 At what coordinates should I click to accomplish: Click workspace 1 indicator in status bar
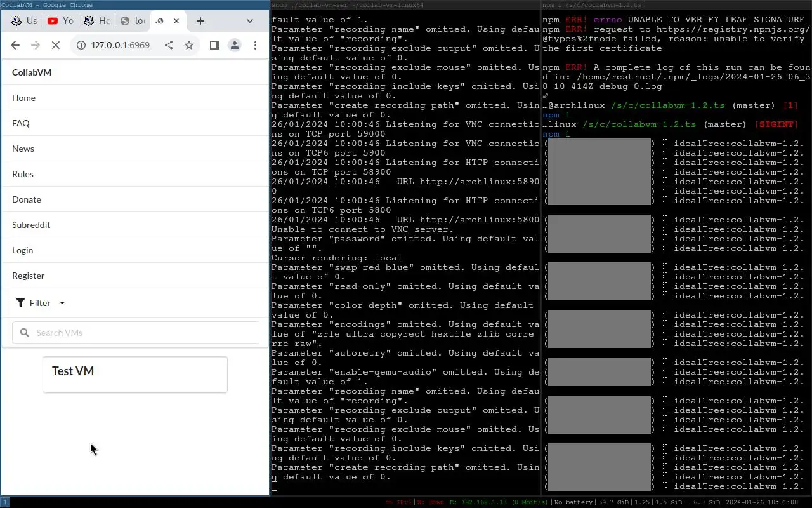pos(4,502)
